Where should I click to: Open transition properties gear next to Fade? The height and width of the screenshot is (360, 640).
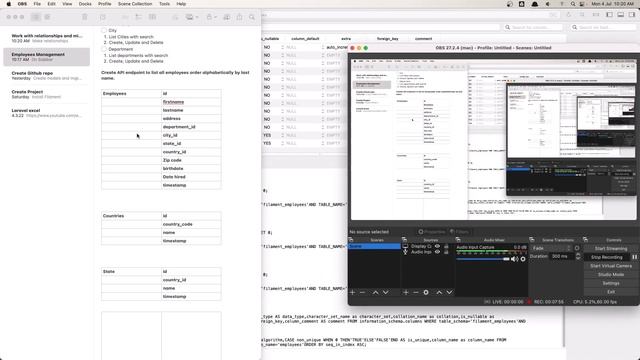[x=577, y=248]
